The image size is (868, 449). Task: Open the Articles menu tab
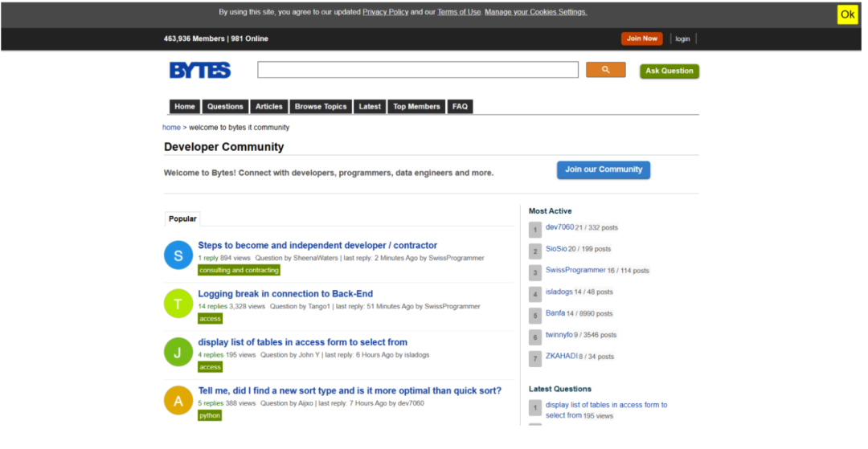269,107
